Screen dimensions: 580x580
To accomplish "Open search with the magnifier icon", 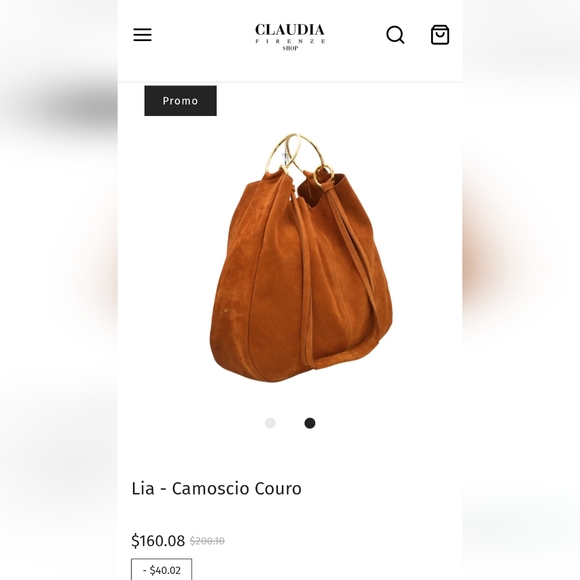I will pos(395,35).
